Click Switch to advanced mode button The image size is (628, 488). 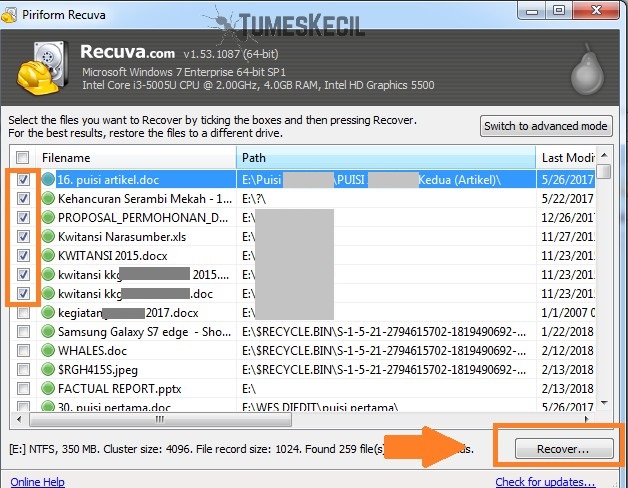[x=546, y=126]
